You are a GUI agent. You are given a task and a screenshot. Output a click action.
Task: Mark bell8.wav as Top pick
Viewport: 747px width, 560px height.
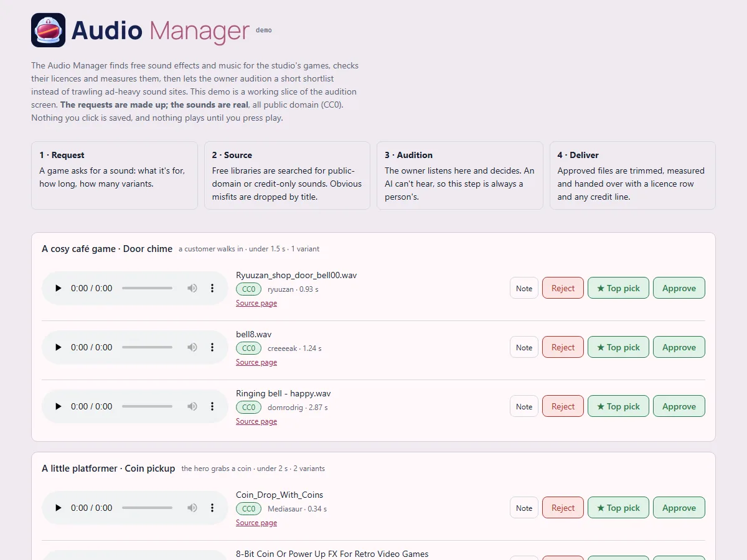coord(618,347)
